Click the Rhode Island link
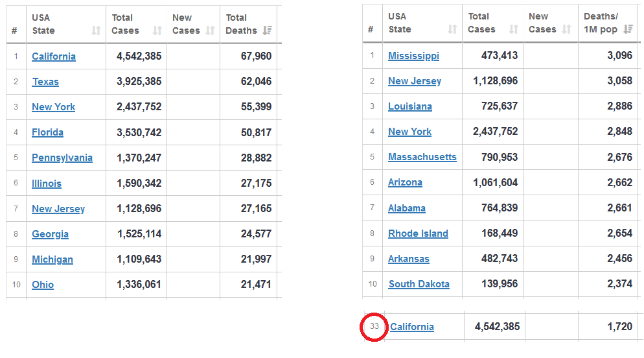 [x=418, y=233]
